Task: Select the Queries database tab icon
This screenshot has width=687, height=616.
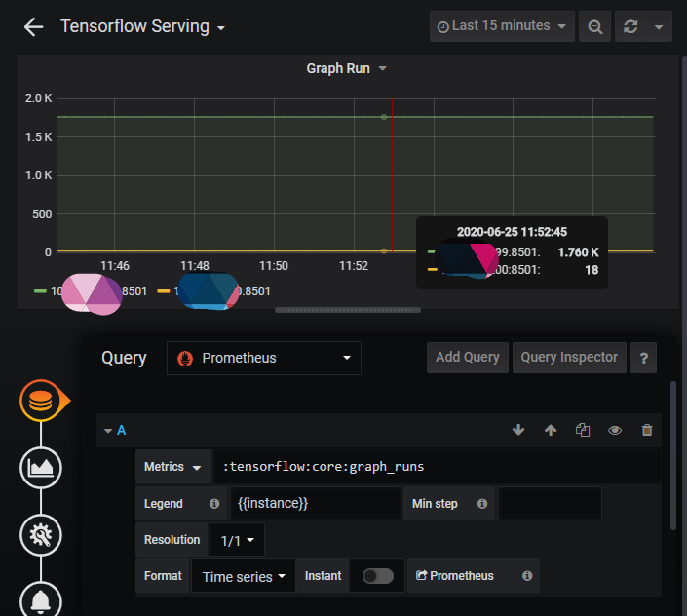Action: 41,401
